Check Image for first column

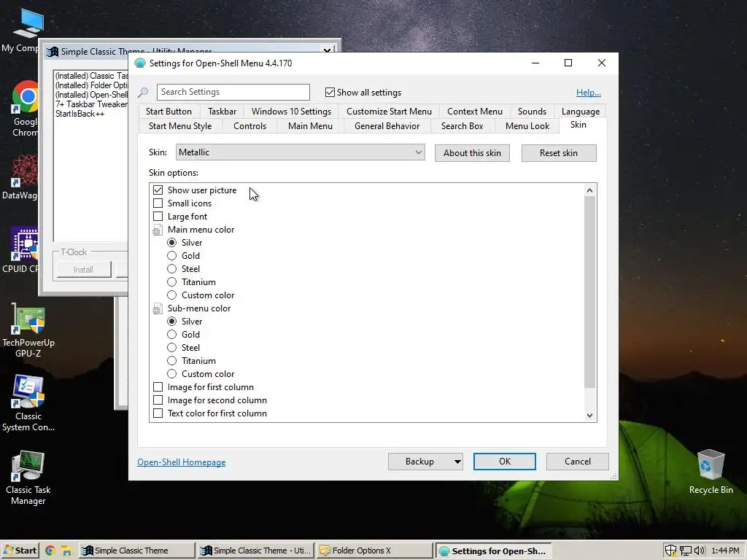coord(158,386)
